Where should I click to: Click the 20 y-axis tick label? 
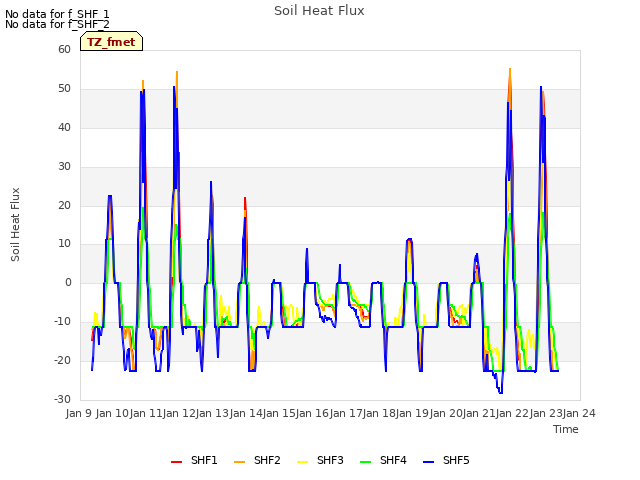(x=64, y=205)
